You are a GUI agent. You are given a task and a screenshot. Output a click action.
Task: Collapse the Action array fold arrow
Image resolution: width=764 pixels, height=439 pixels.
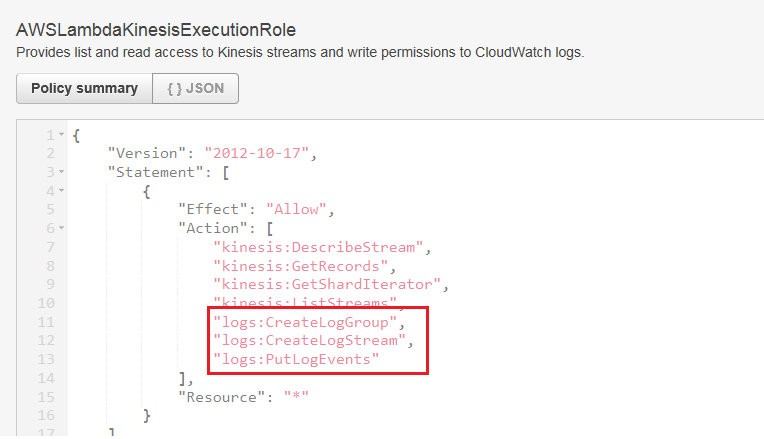[x=62, y=228]
